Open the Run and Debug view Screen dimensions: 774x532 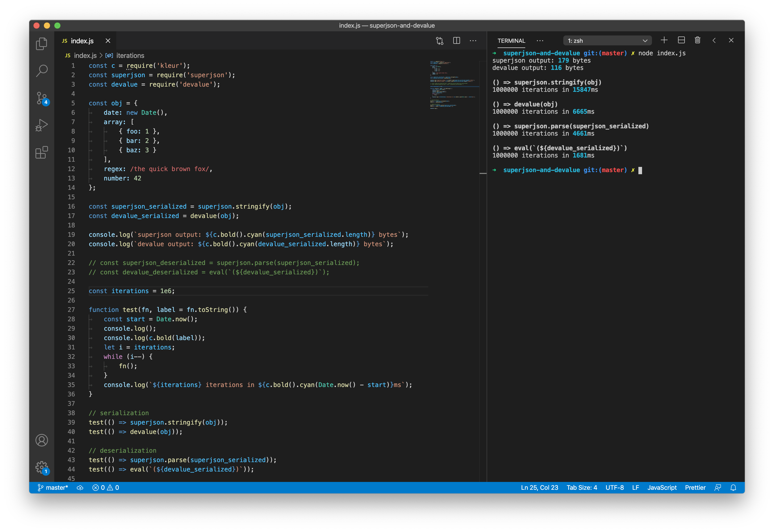pos(41,125)
